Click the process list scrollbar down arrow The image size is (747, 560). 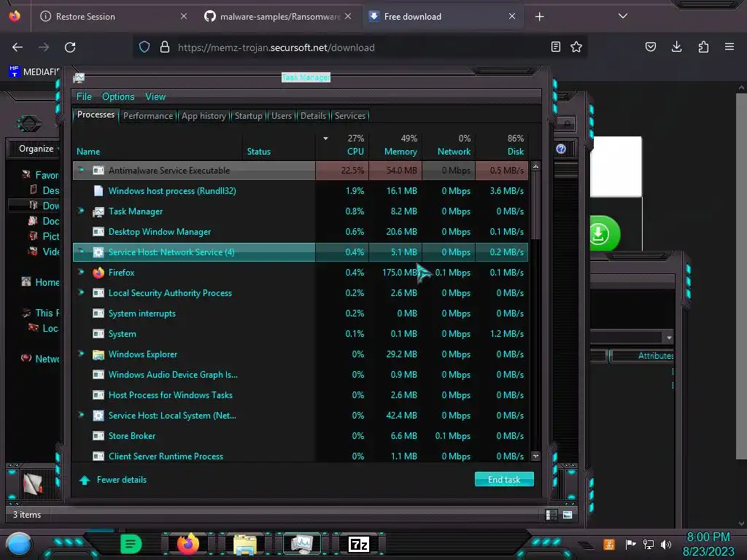535,456
